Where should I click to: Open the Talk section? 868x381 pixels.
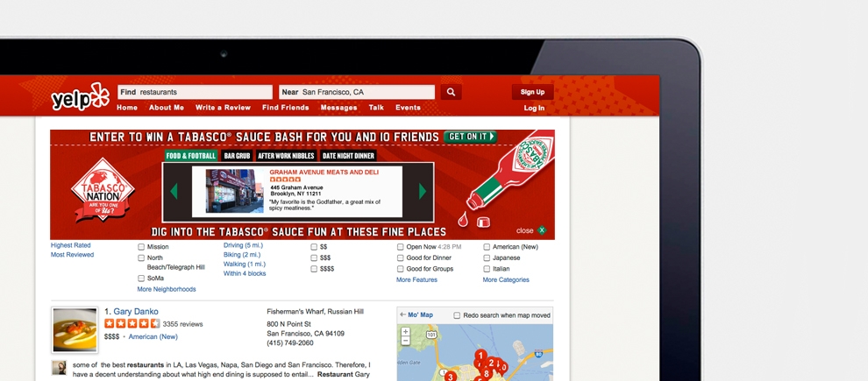pos(376,108)
